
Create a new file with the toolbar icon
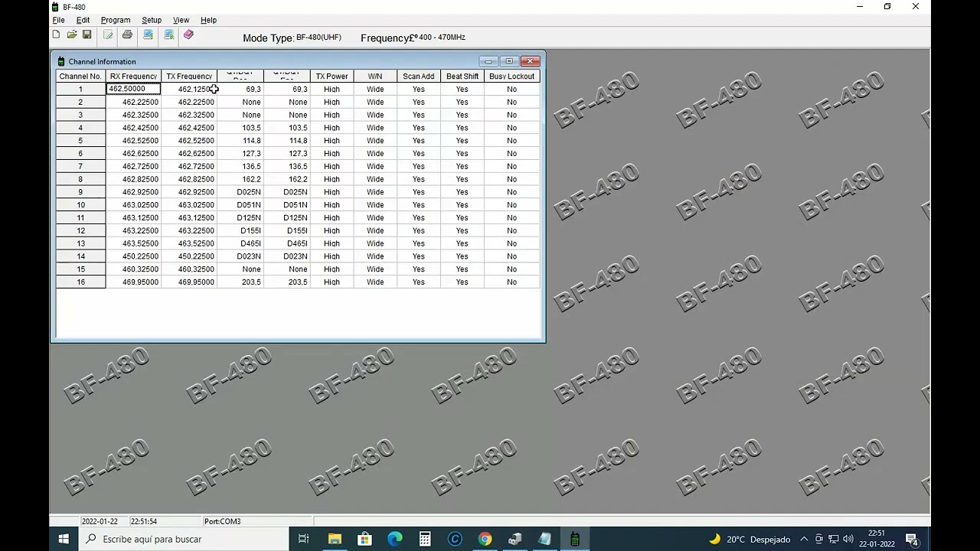tap(56, 34)
